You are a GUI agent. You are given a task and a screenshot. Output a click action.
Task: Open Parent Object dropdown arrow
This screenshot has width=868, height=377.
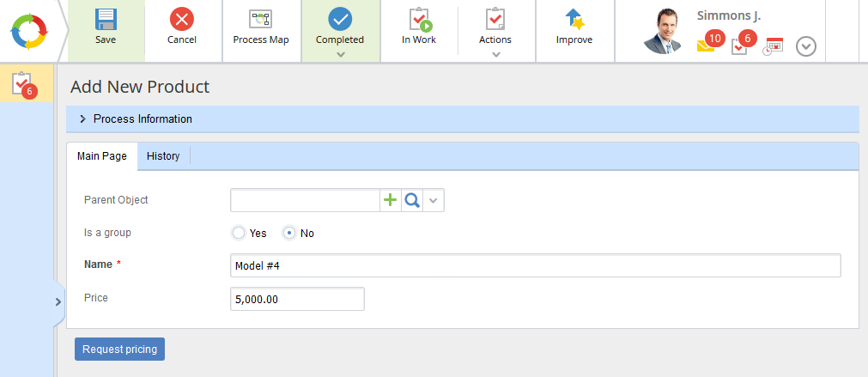click(x=434, y=200)
